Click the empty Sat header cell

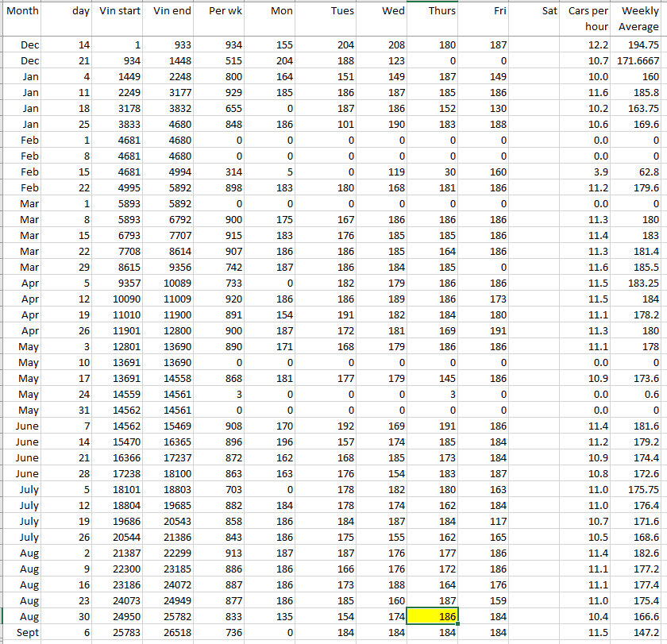(x=536, y=19)
